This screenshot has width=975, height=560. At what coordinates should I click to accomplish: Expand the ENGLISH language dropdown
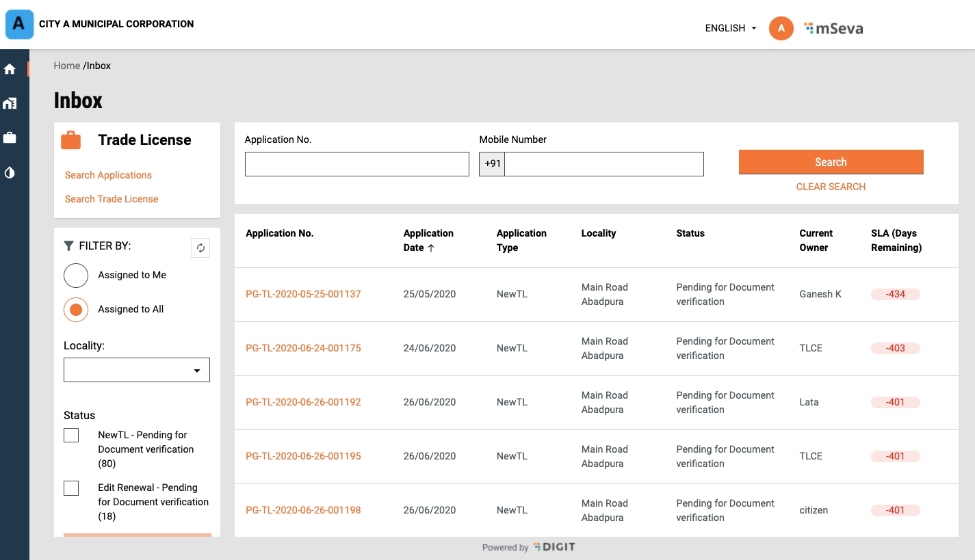coord(731,28)
